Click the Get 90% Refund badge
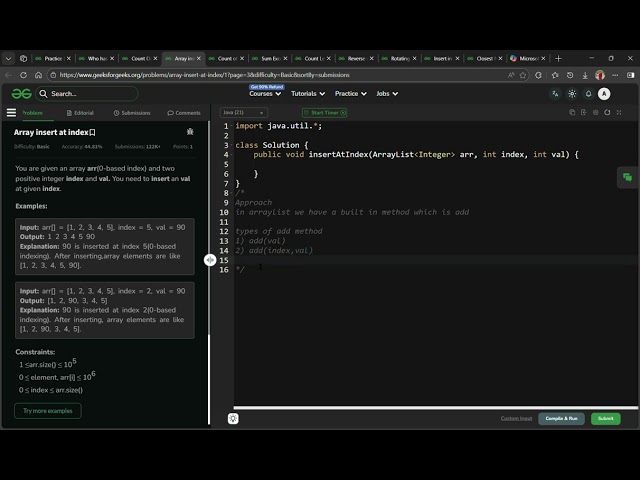 coord(267,87)
